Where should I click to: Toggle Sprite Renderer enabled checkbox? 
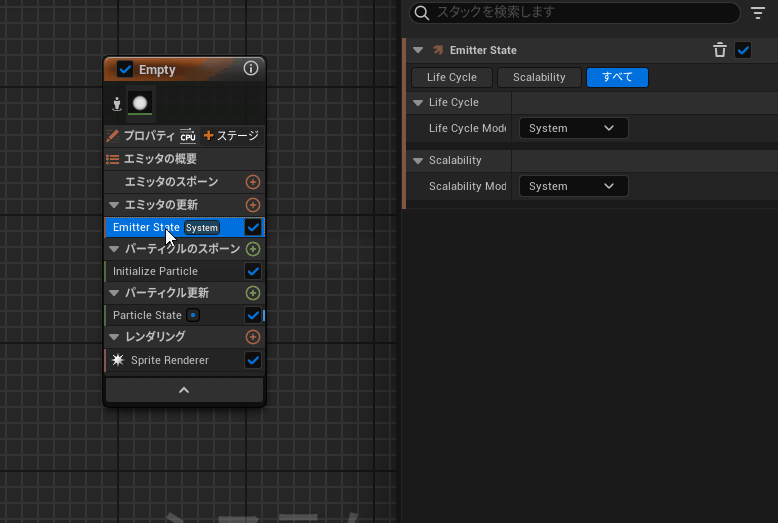pos(253,360)
